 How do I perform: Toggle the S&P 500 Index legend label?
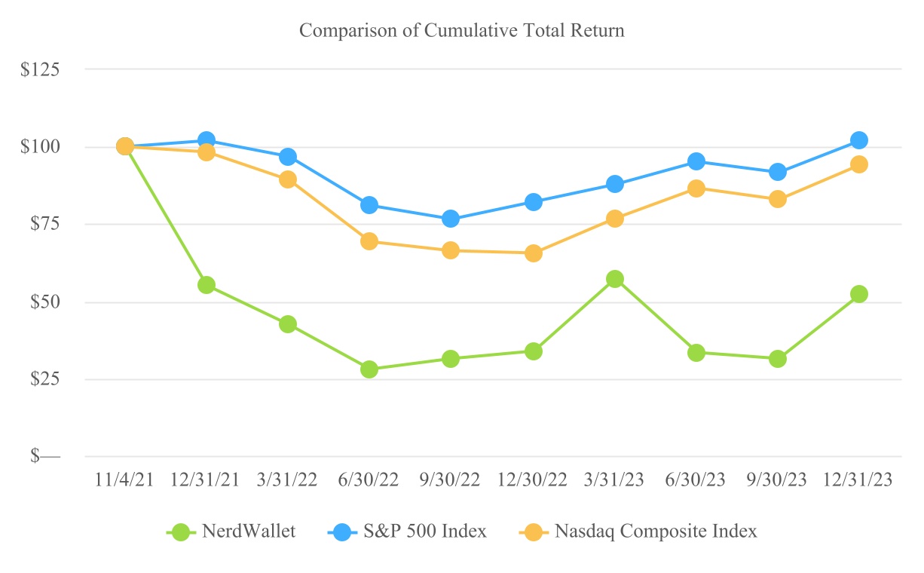425,532
